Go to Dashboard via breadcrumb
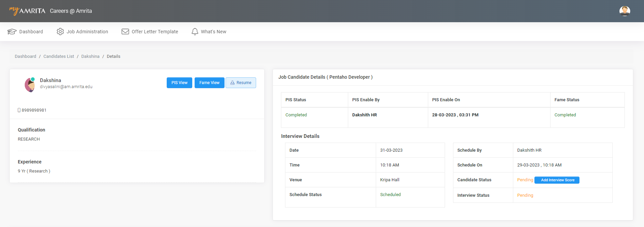 (26, 56)
